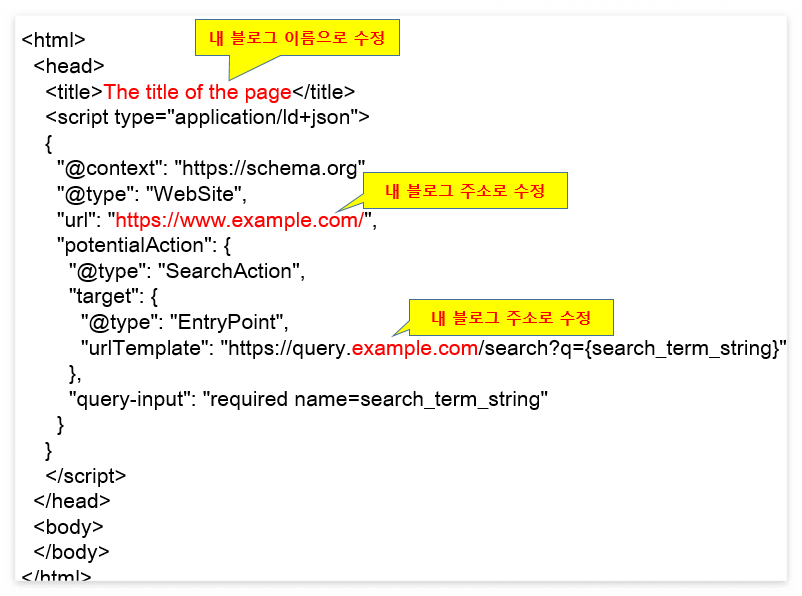Click the 'potentialAction' line
Viewport: 802px width, 596px height.
[x=144, y=246]
